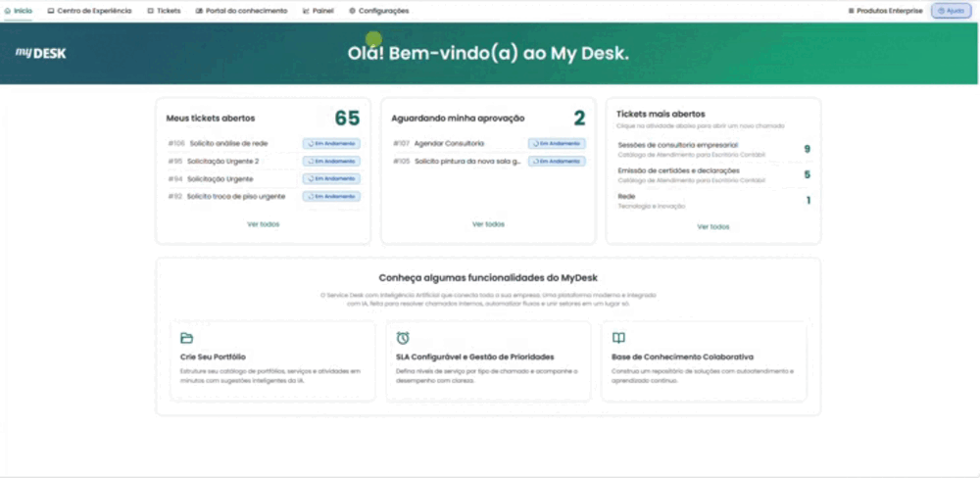Select Emissão de certidões e declarações activity

(x=713, y=174)
